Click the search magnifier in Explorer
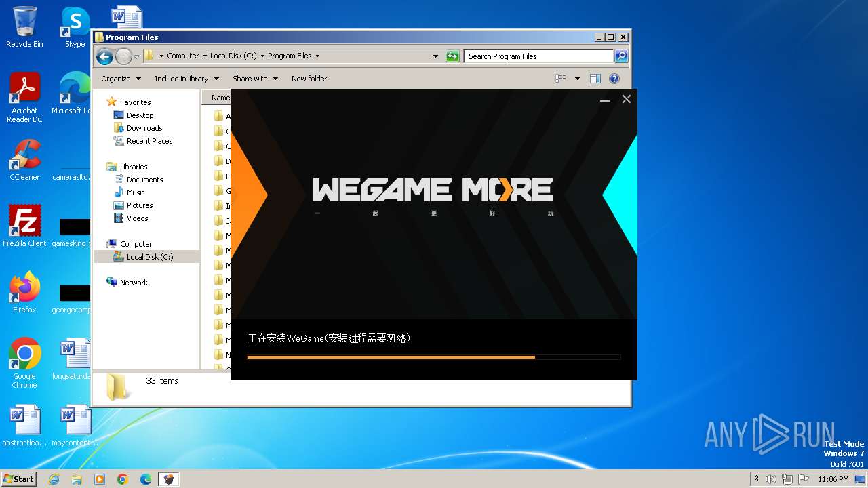This screenshot has width=868, height=488. click(620, 56)
